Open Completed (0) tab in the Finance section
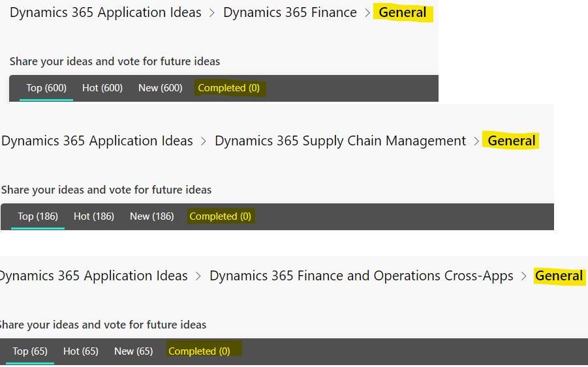The width and height of the screenshot is (588, 367). (229, 88)
